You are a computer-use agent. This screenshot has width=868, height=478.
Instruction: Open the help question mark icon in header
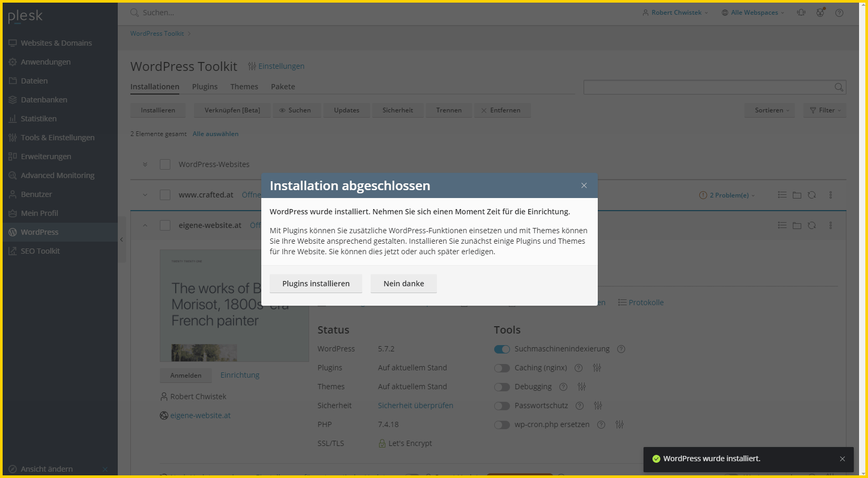point(839,13)
